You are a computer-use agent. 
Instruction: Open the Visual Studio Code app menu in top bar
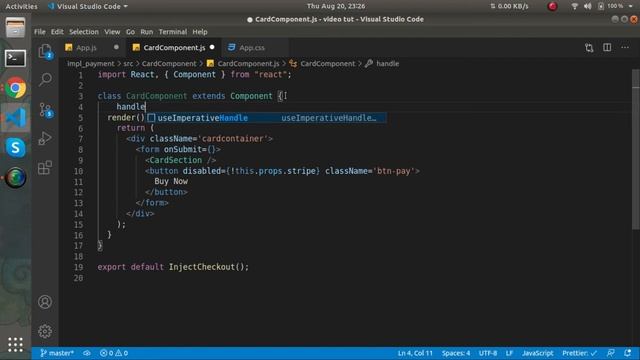pyautogui.click(x=88, y=6)
